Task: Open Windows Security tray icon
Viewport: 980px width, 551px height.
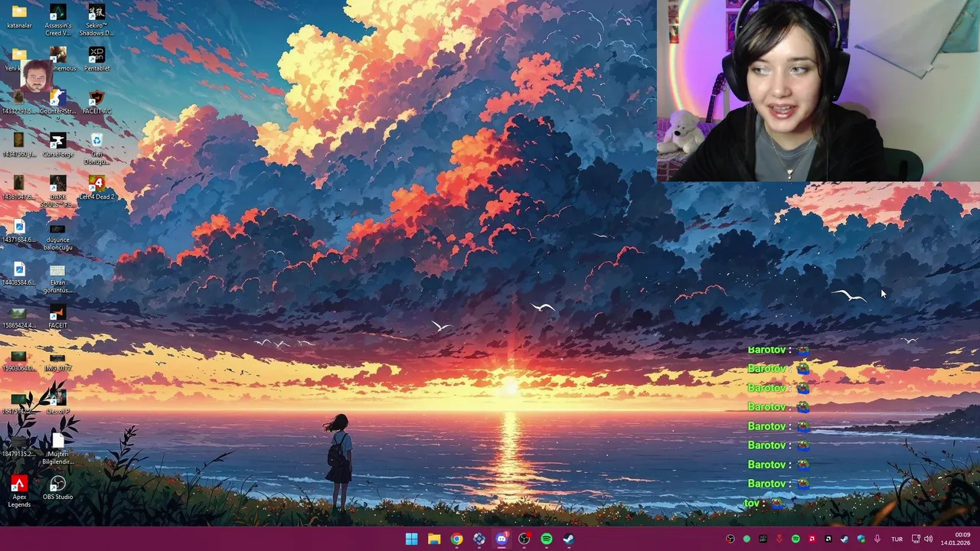Action: click(x=861, y=539)
